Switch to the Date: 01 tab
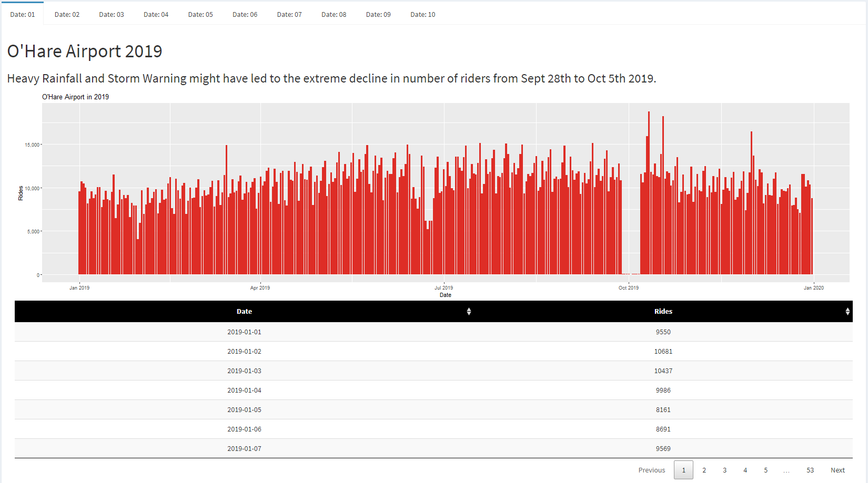Image resolution: width=868 pixels, height=483 pixels. pos(23,14)
